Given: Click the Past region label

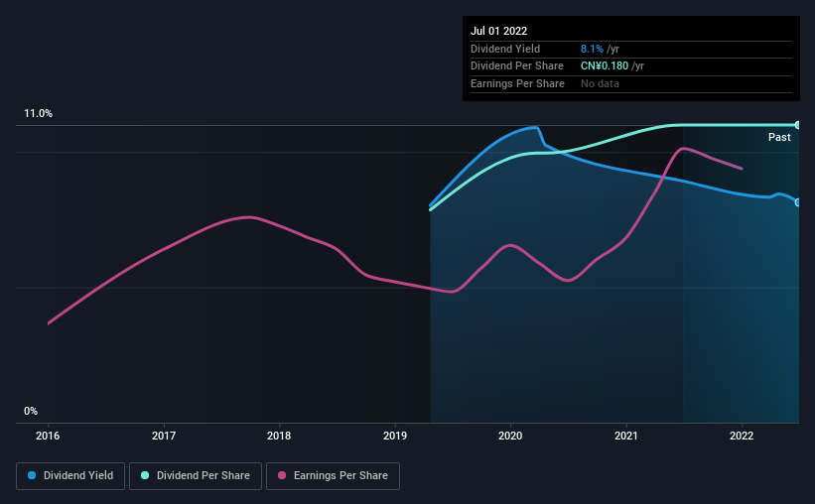Looking at the screenshot, I should [779, 137].
